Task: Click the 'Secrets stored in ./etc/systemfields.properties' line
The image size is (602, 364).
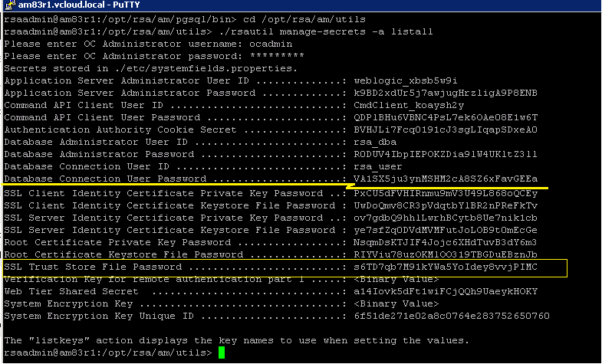Action: point(150,67)
